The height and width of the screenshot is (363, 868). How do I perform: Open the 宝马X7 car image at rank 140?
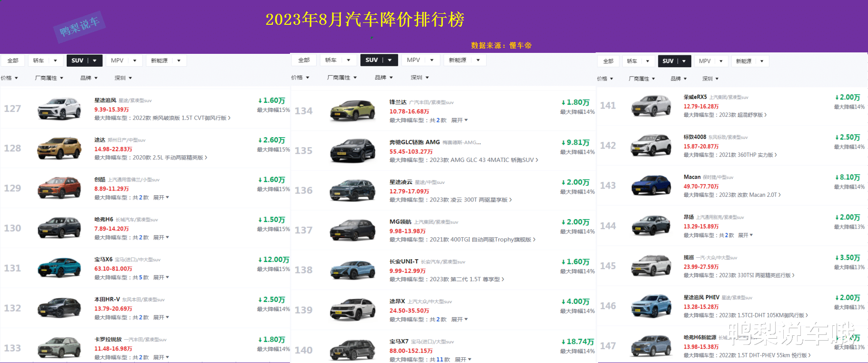coord(353,350)
